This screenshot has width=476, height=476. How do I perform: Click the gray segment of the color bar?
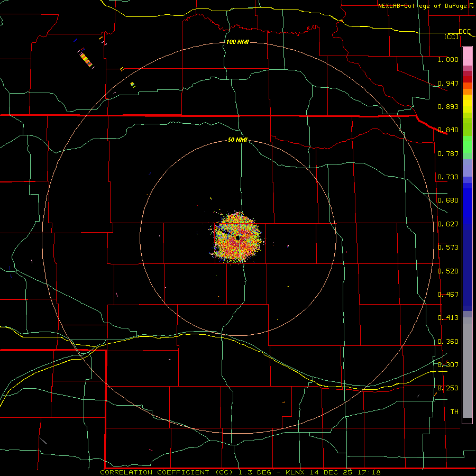[467, 368]
